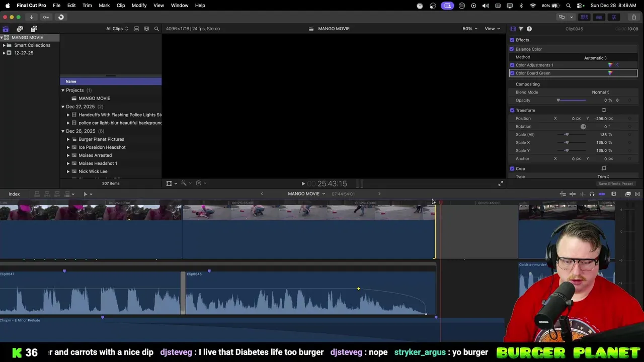This screenshot has width=644, height=362.
Task: Open the All Clips filter dropdown
Action: 117,29
